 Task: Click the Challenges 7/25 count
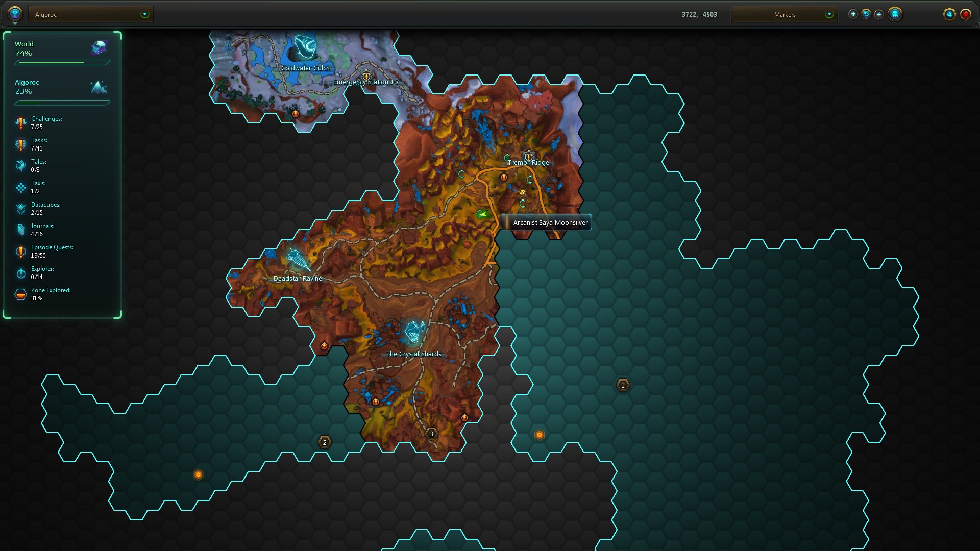[37, 127]
